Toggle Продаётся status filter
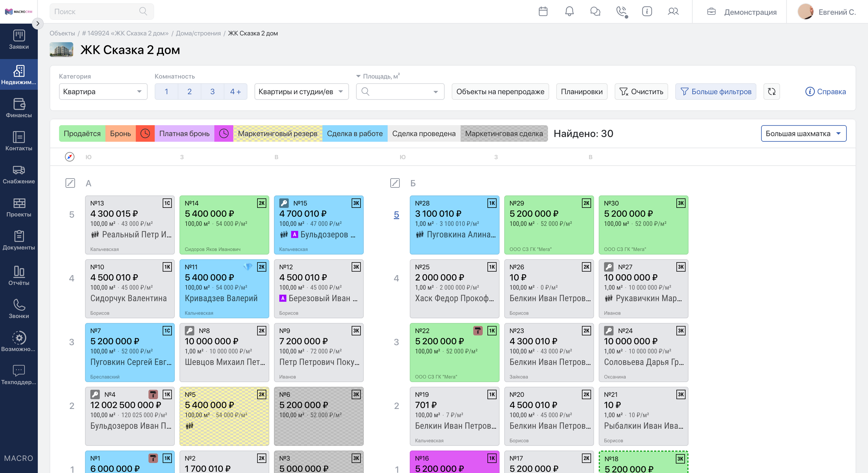Screen dimensions: 868x473 [82, 134]
